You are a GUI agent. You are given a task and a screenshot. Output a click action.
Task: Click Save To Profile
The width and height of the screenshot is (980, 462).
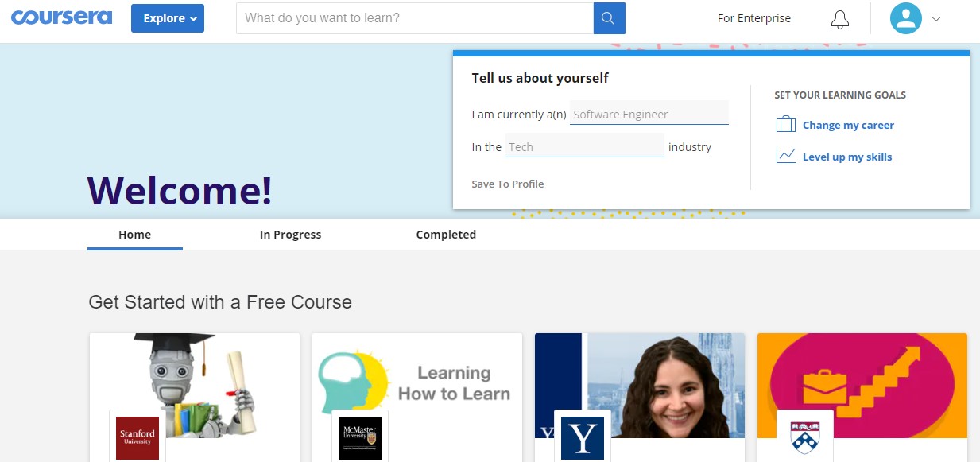click(508, 184)
